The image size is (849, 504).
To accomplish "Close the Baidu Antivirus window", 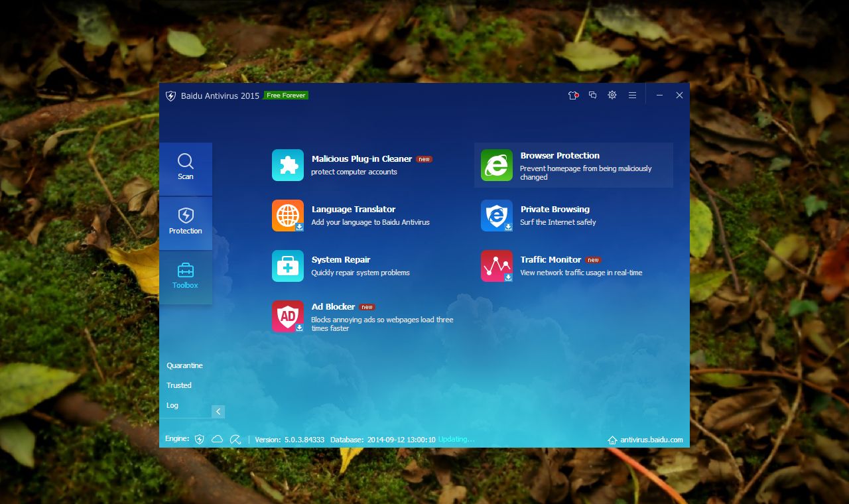I will (679, 95).
